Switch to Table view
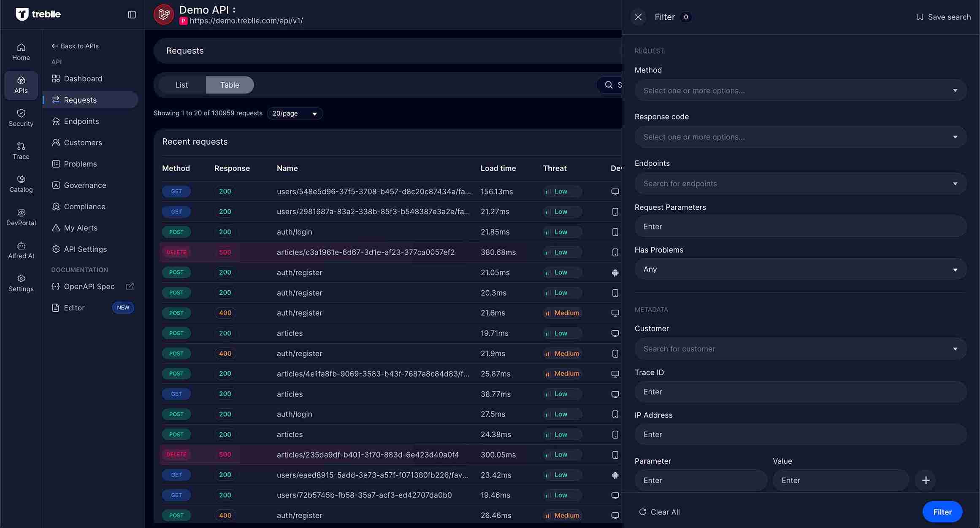The image size is (980, 528). (230, 85)
